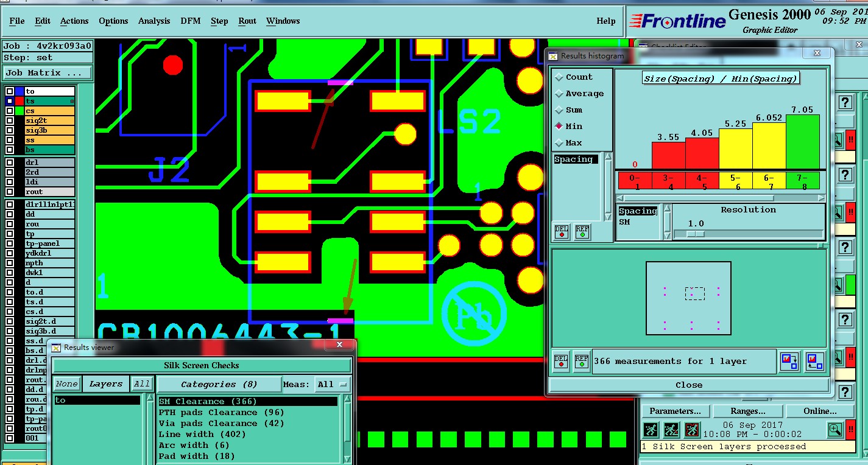Open Edit menu
Viewport: 868px width, 465px height.
pyautogui.click(x=43, y=21)
